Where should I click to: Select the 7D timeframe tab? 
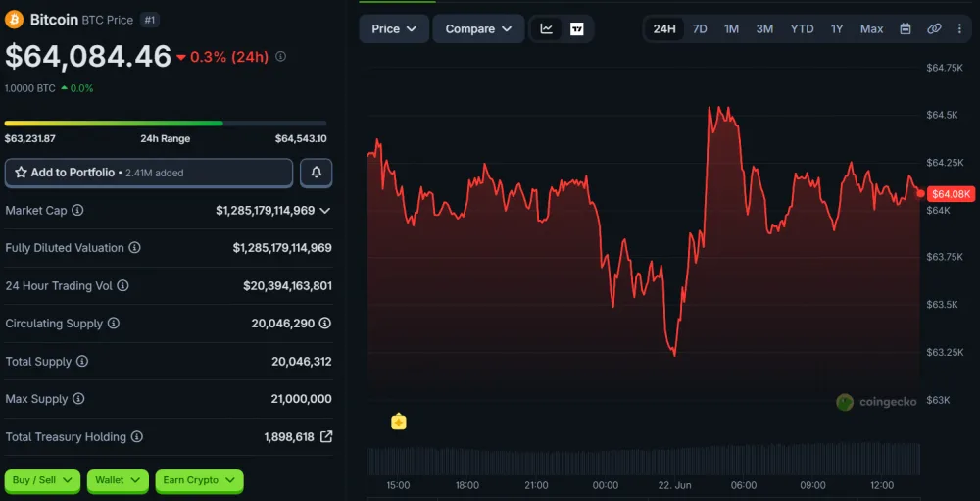[x=700, y=28]
